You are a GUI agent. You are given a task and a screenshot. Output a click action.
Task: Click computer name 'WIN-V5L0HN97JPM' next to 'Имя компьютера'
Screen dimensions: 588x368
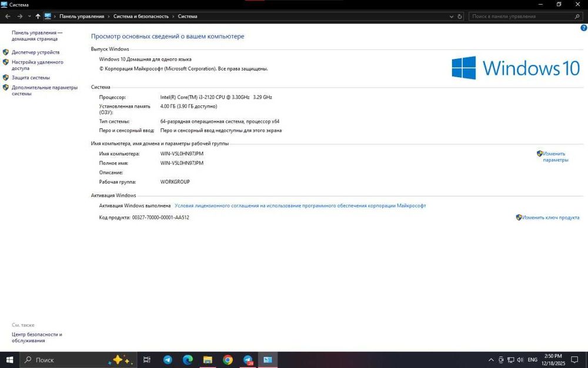pyautogui.click(x=182, y=154)
